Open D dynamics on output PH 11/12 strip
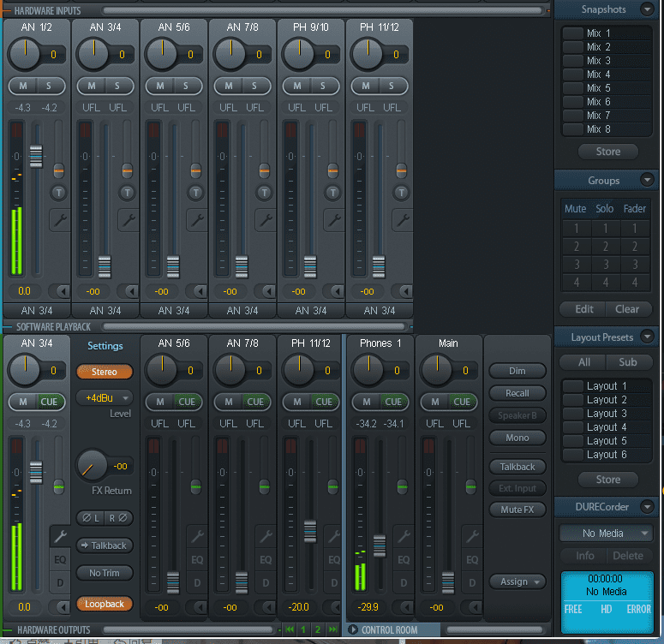Screen dimensions: 664x644 coord(334,583)
